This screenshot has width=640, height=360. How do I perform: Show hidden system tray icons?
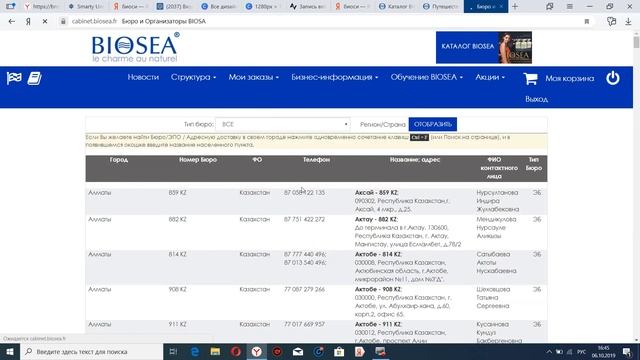(549, 352)
